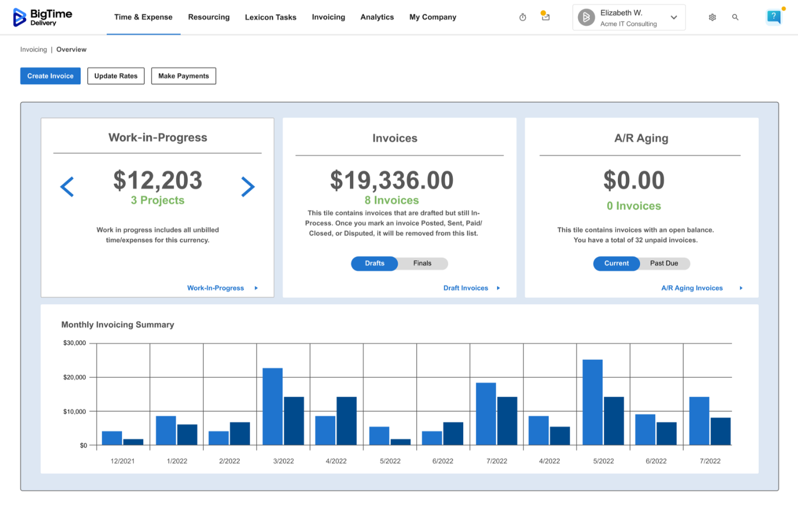Click the BigTime Delivery logo
Image resolution: width=798 pixels, height=532 pixels.
pyautogui.click(x=43, y=17)
